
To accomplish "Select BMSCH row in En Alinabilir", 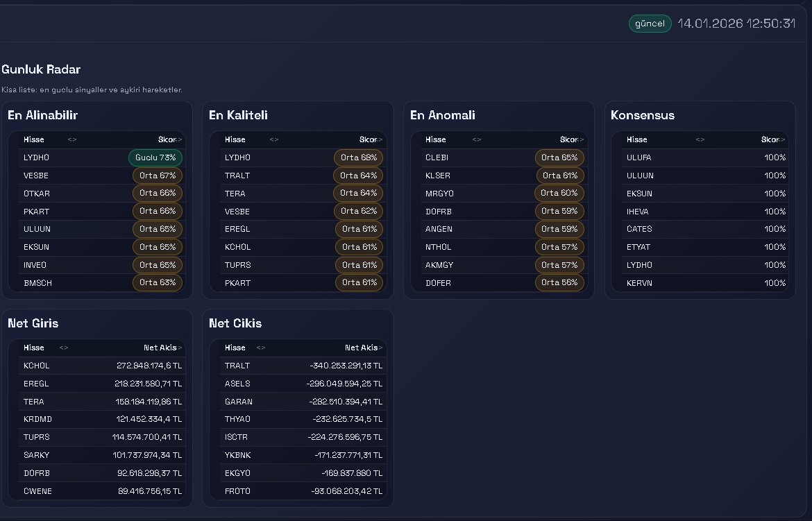I will (x=102, y=283).
